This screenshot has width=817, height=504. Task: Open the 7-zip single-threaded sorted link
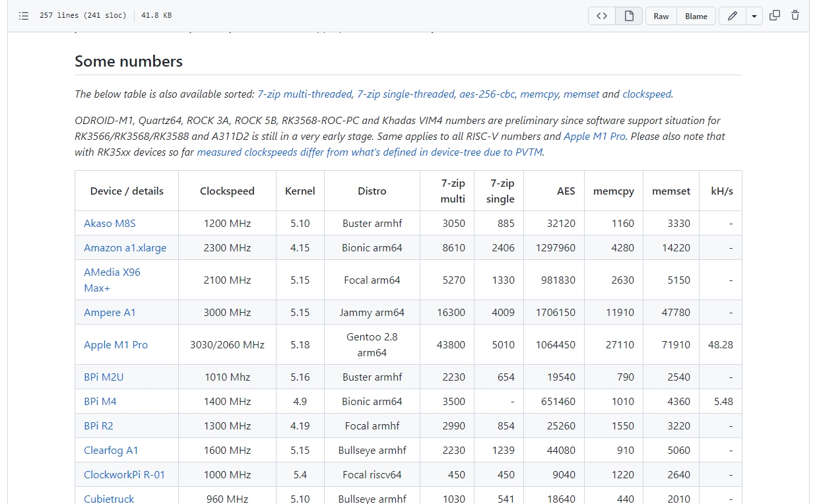406,94
